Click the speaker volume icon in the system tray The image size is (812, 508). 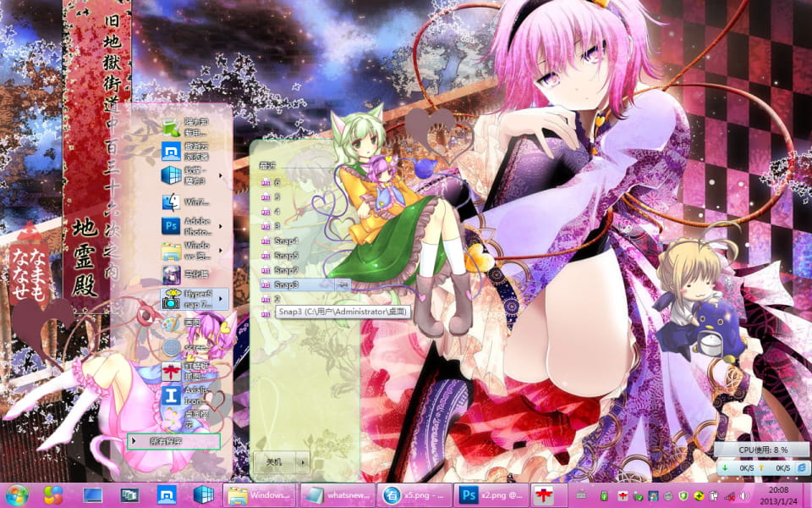pos(743,495)
